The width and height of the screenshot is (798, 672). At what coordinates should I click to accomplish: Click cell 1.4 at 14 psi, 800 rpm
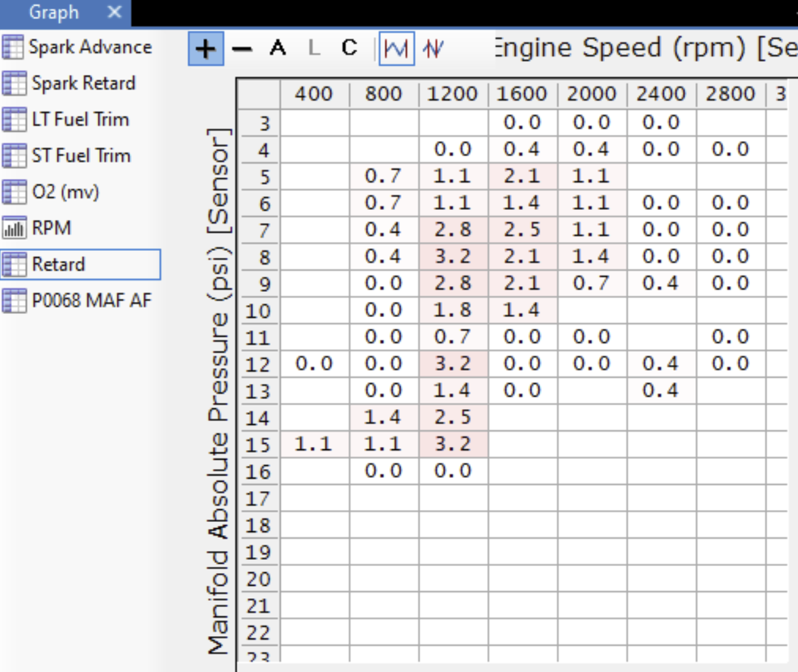coord(384,417)
